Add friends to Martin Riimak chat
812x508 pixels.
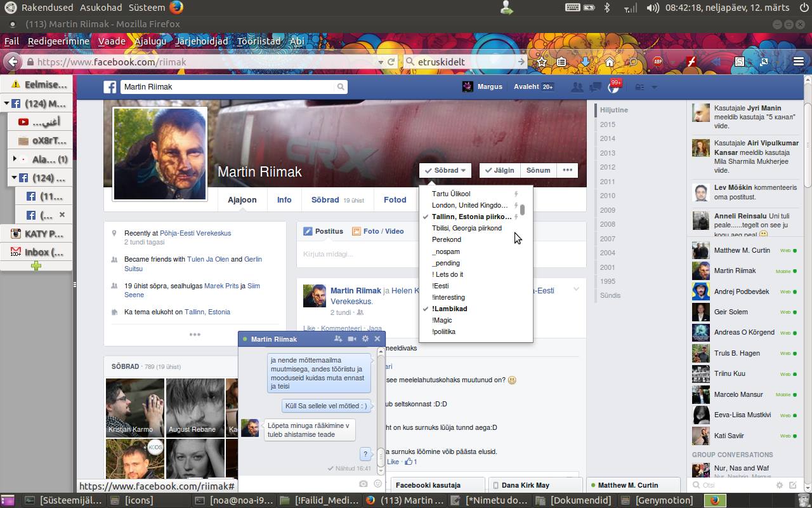pos(338,339)
